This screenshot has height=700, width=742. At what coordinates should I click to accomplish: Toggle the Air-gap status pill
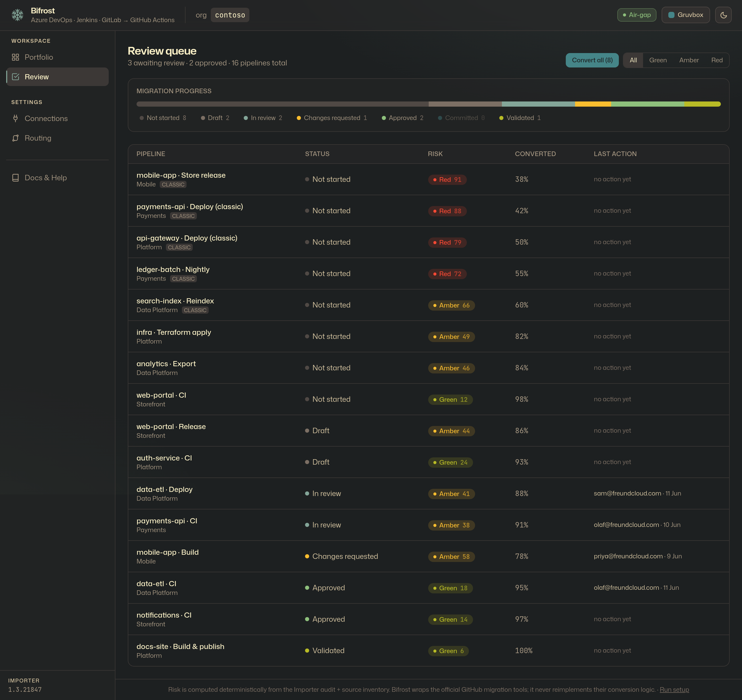(636, 15)
